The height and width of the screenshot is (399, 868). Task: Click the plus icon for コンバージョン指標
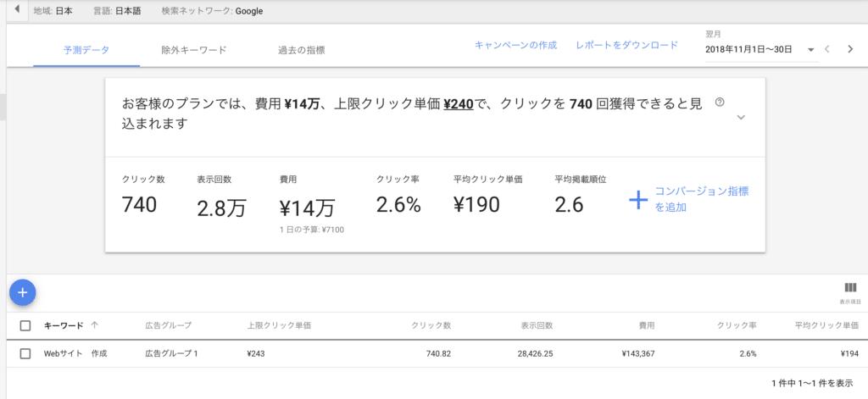(638, 200)
